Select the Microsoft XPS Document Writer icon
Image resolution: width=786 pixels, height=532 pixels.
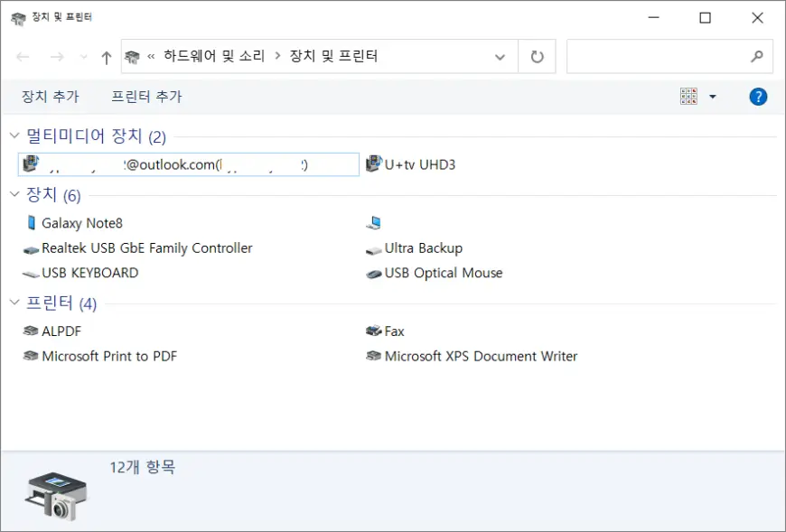pos(374,356)
